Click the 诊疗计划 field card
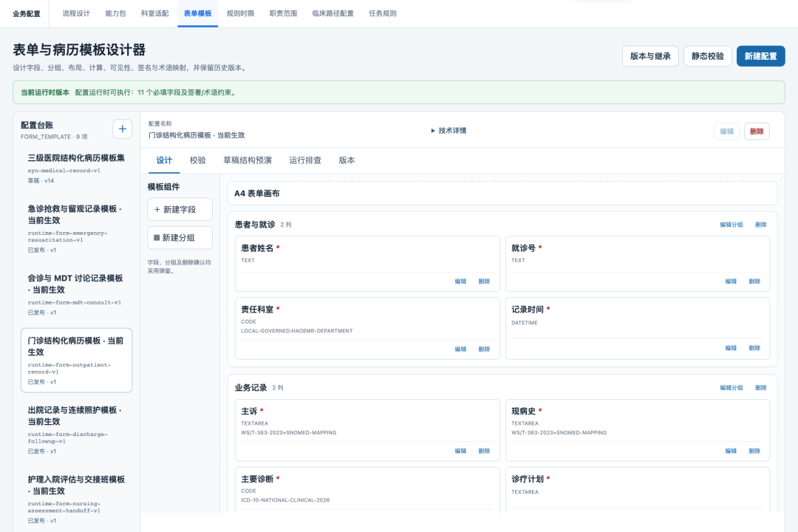Image resolution: width=798 pixels, height=532 pixels. [637, 490]
